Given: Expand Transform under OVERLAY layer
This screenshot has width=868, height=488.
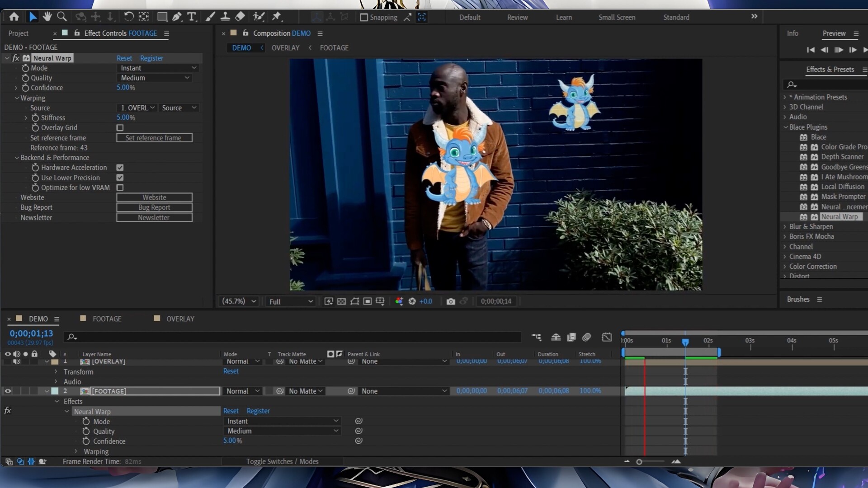Looking at the screenshot, I should tap(56, 371).
